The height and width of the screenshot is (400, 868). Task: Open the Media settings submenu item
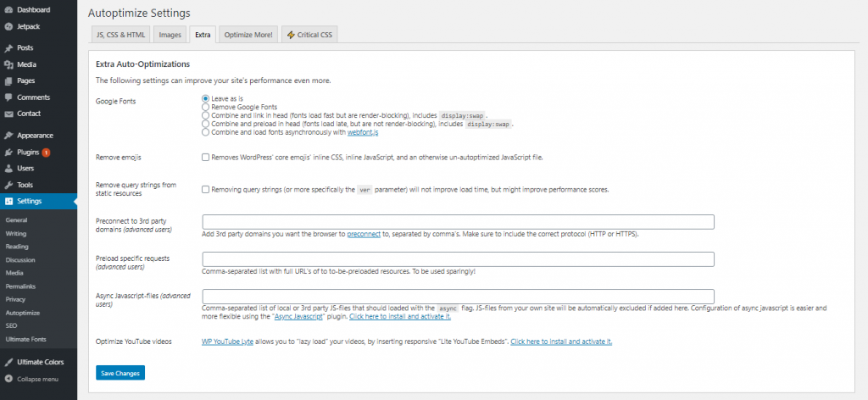[14, 274]
